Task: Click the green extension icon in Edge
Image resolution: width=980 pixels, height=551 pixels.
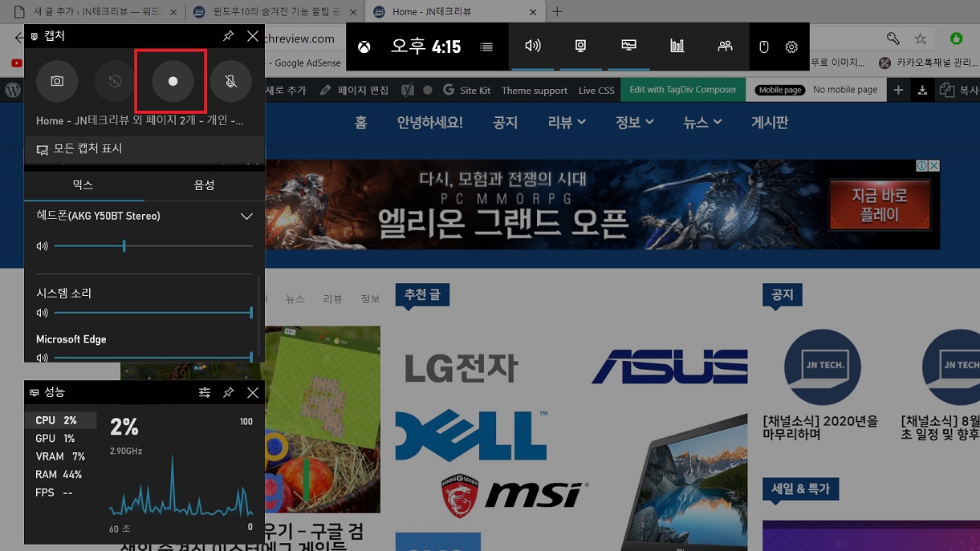Action: pos(956,38)
